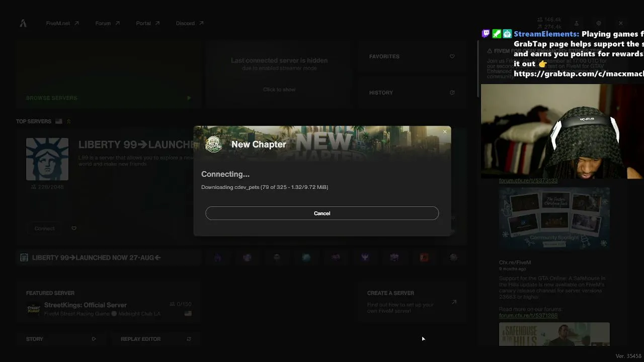Click the Favorites heart icon
This screenshot has width=644, height=362.
[x=452, y=56]
